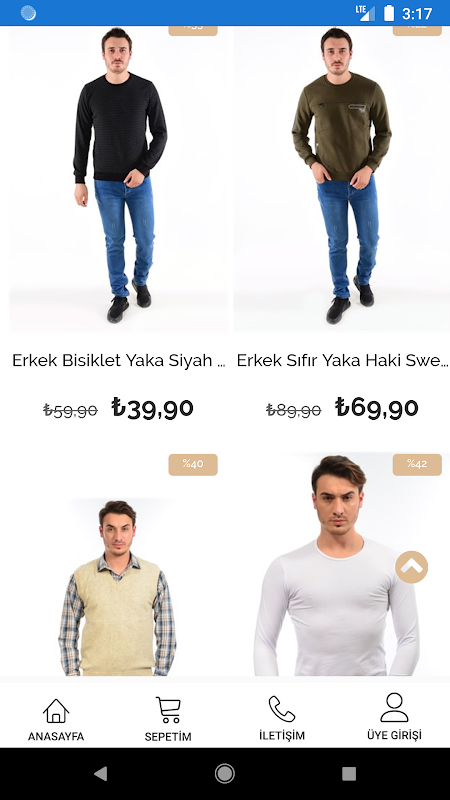The height and width of the screenshot is (800, 450).
Task: Tap the Anasayfa home icon
Action: [x=56, y=710]
